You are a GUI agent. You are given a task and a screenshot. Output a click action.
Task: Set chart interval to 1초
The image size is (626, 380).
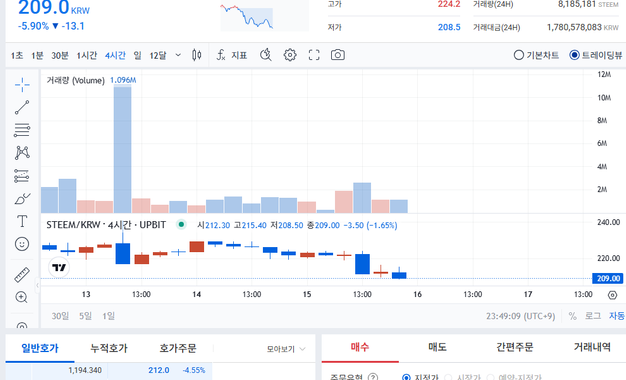point(17,55)
